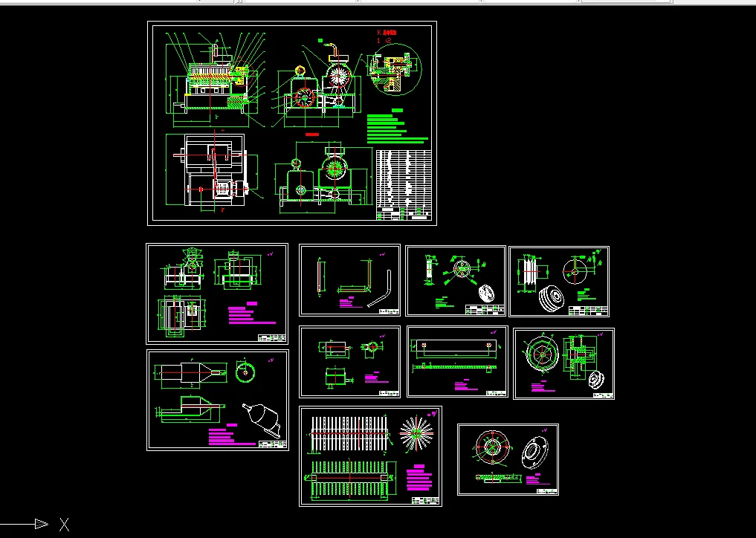Pick the white spiked roller front view

click(x=349, y=435)
